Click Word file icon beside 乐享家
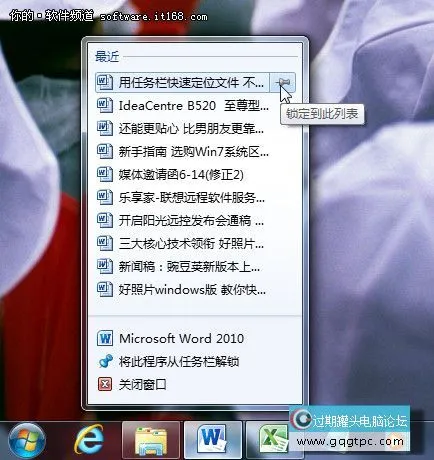The height and width of the screenshot is (460, 434). [105, 198]
